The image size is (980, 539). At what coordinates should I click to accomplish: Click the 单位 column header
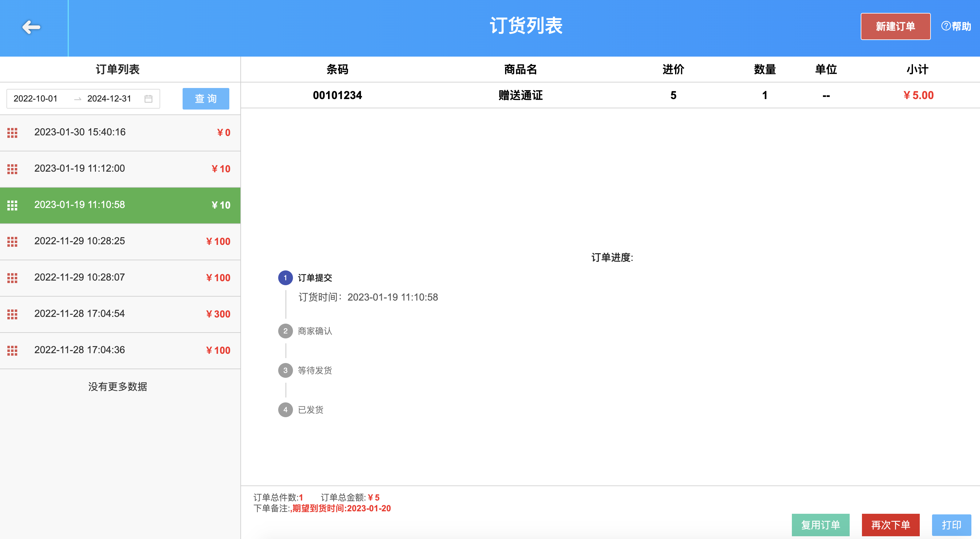[826, 69]
